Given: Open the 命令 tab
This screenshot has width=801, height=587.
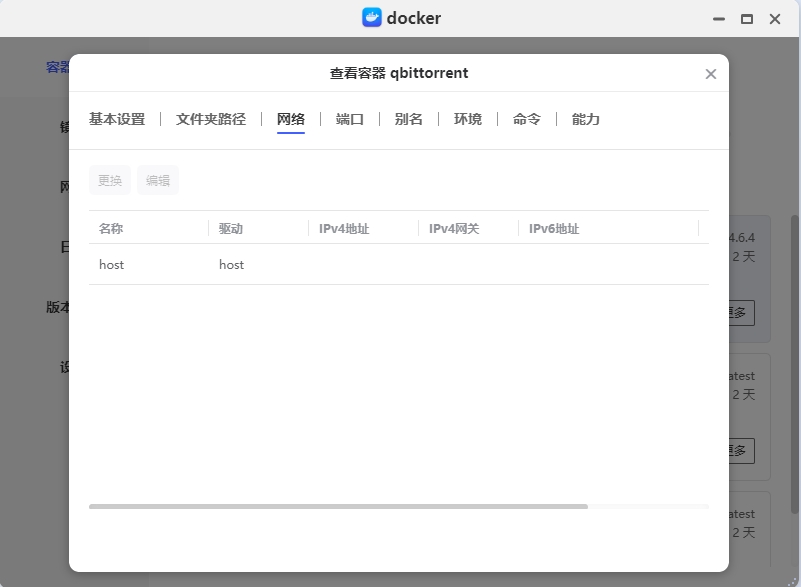Looking at the screenshot, I should click(x=527, y=119).
